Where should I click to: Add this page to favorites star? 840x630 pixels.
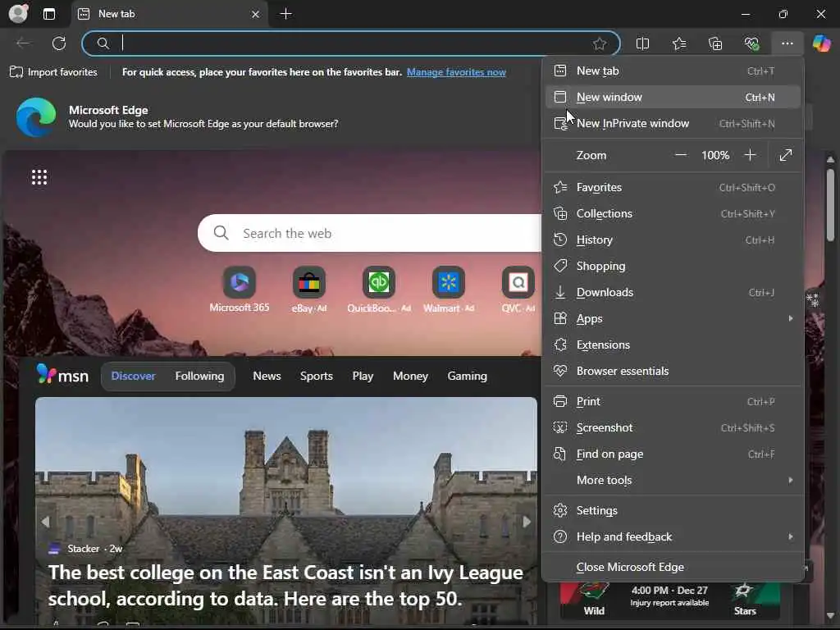click(x=600, y=43)
